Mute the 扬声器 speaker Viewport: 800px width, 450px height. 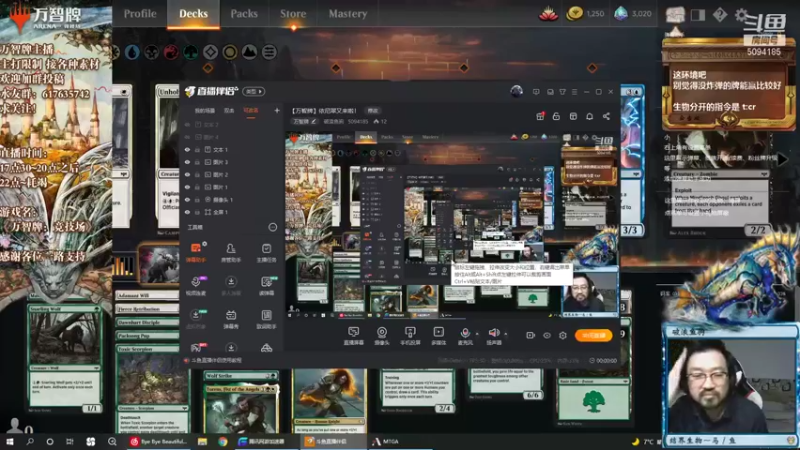493,334
